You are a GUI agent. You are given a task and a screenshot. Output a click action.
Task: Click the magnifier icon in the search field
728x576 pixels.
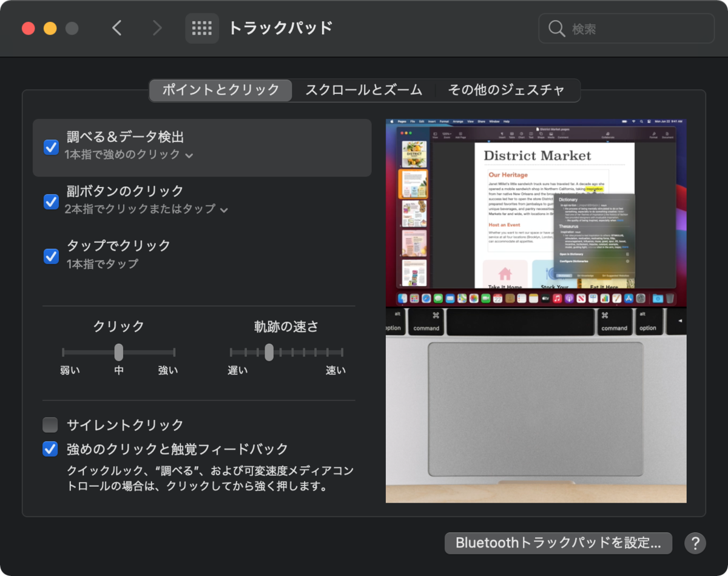(x=556, y=28)
